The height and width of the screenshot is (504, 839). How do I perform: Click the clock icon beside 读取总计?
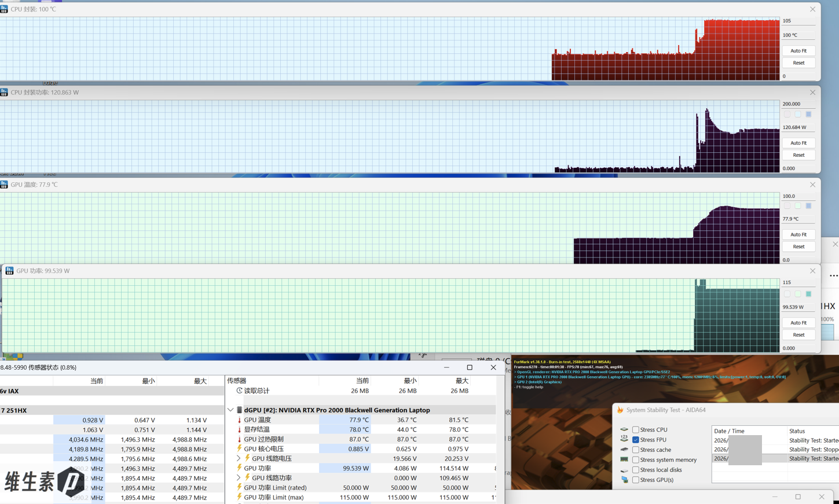pos(239,391)
